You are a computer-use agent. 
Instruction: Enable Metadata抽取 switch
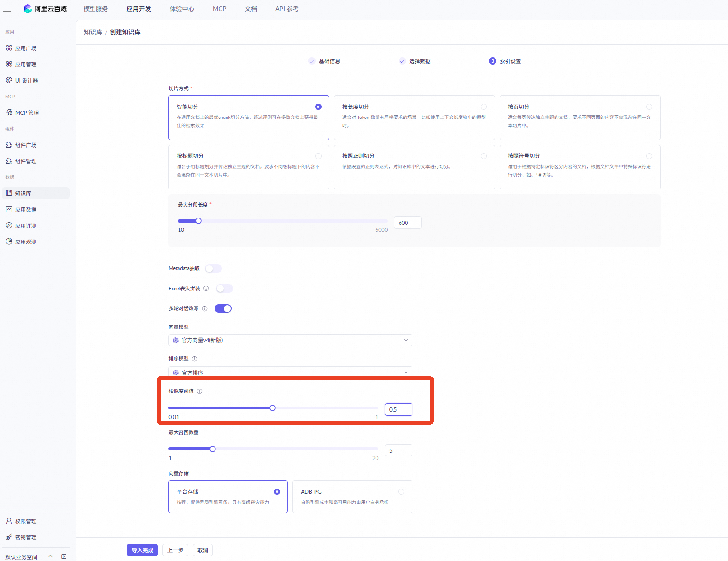coord(214,269)
